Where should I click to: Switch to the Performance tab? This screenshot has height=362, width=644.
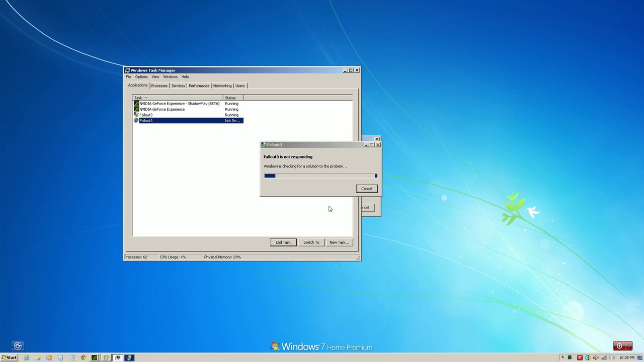click(x=199, y=85)
